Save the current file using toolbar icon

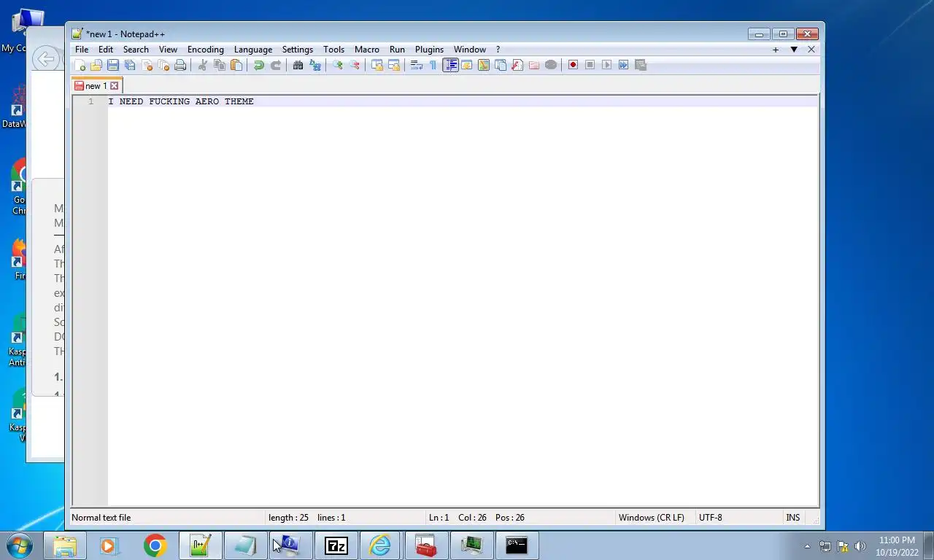[113, 65]
